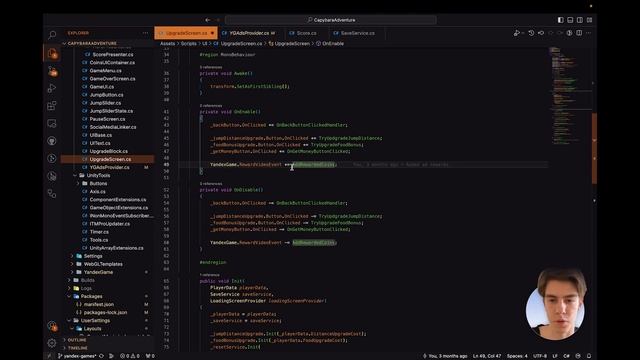Click Assets in the breadcrumb
640x360 pixels.
[x=167, y=43]
